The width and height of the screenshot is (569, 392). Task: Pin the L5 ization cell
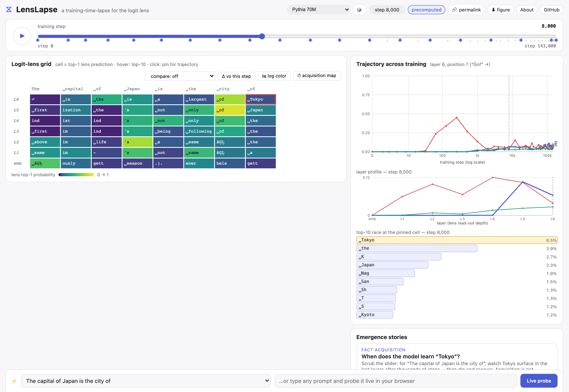click(x=76, y=110)
